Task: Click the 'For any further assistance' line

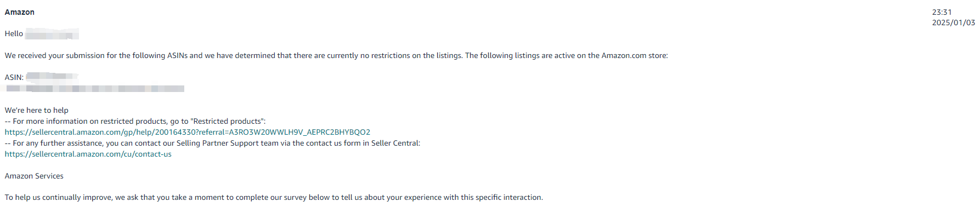Action: point(213,143)
